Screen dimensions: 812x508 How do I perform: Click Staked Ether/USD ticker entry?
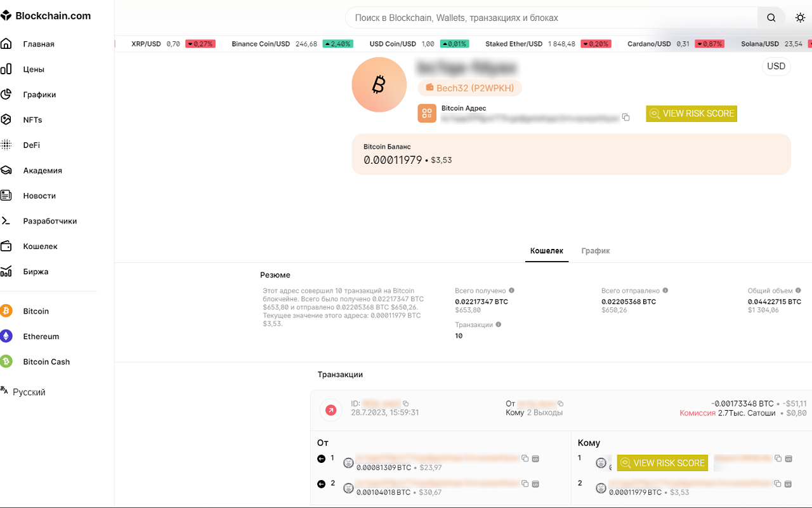548,44
